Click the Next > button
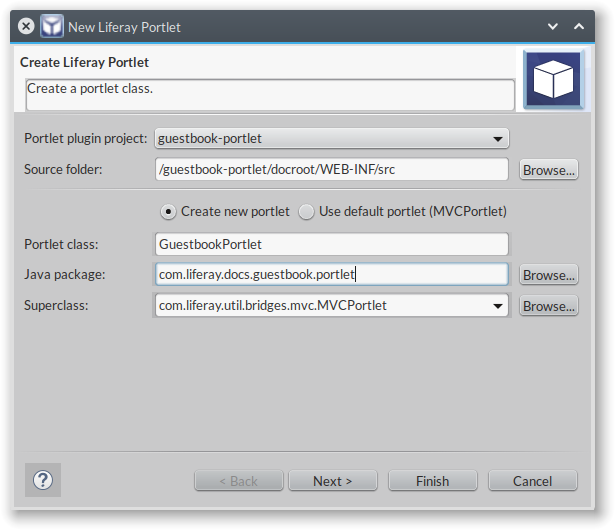 coord(333,481)
